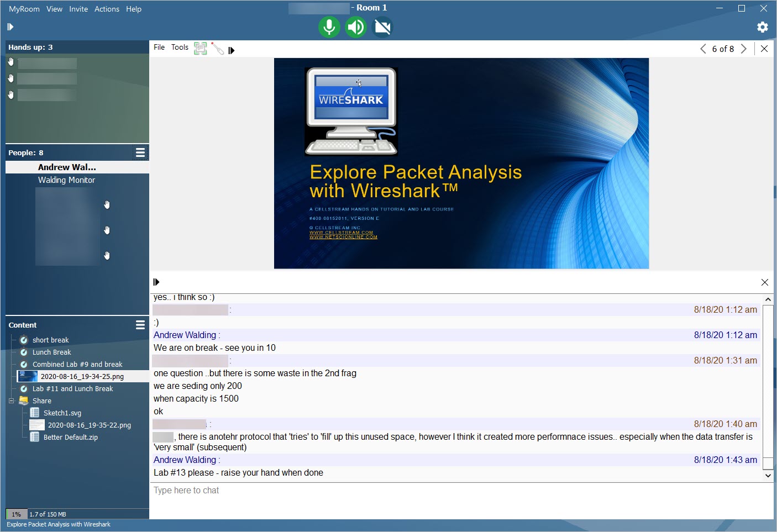Collapse the Share folder in Content tree
The image size is (777, 532).
[x=11, y=401]
